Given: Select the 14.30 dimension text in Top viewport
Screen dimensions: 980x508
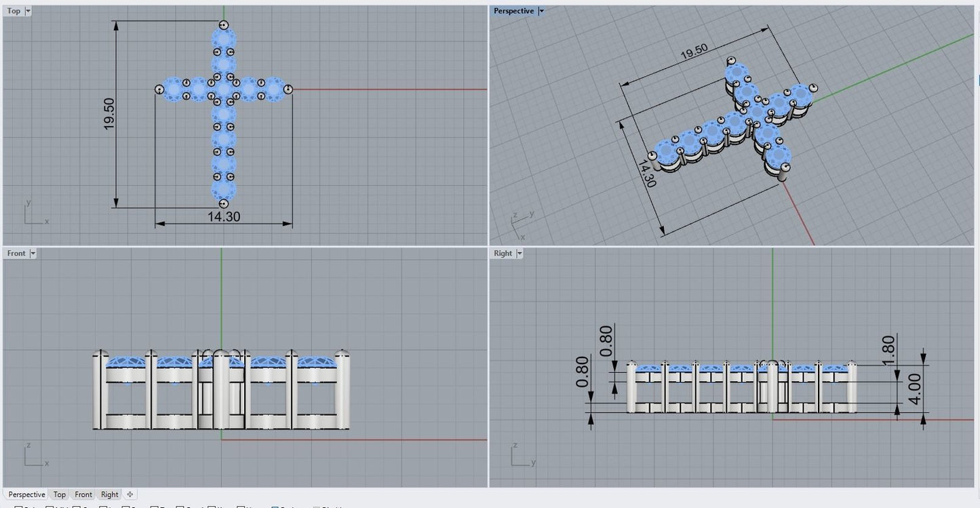Looking at the screenshot, I should 224,217.
